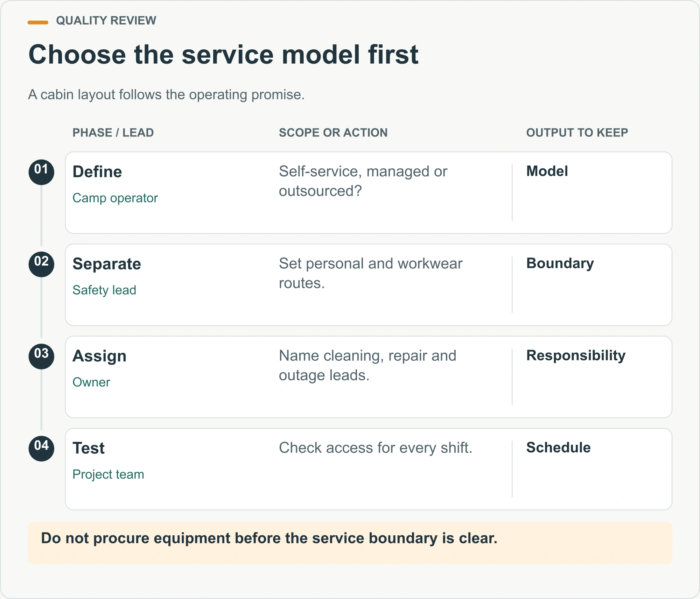
Task: Click the 'Responsibility' output label
Action: coord(576,355)
